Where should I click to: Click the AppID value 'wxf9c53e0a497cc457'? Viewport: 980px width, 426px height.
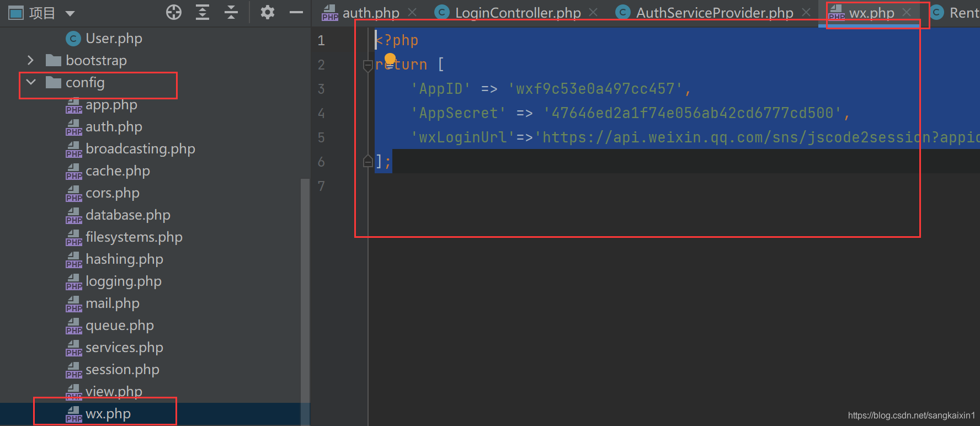coord(595,89)
